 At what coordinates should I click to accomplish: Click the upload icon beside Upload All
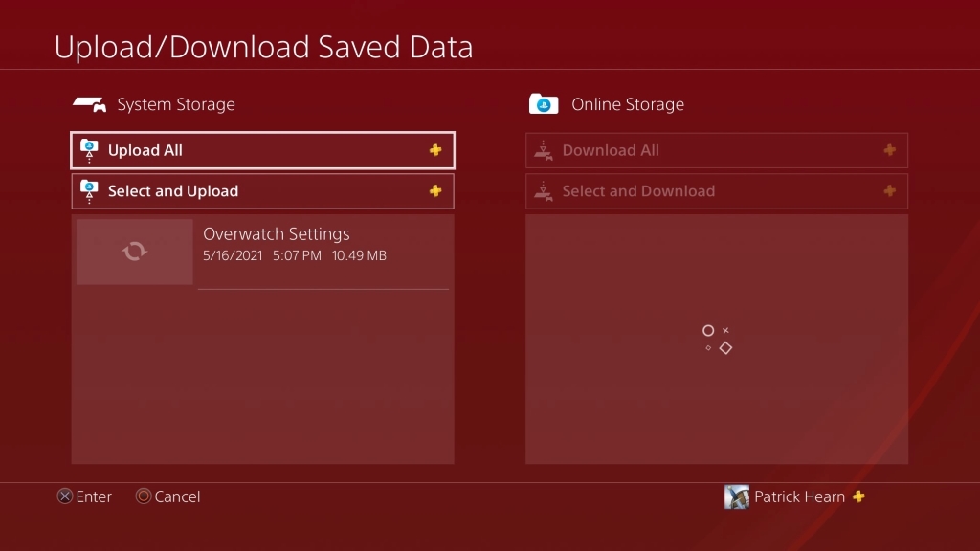89,150
